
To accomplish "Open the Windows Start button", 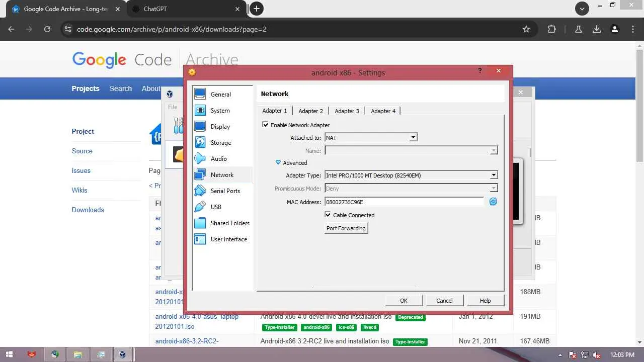I will point(9,354).
